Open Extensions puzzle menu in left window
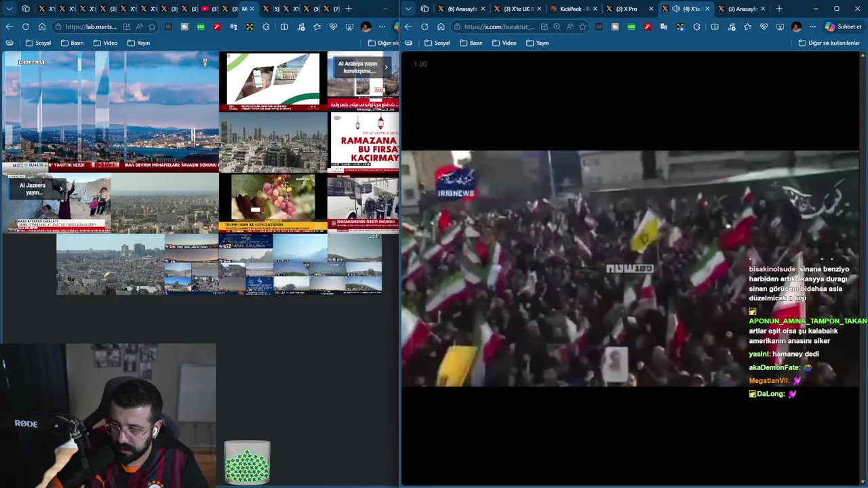 click(x=266, y=26)
